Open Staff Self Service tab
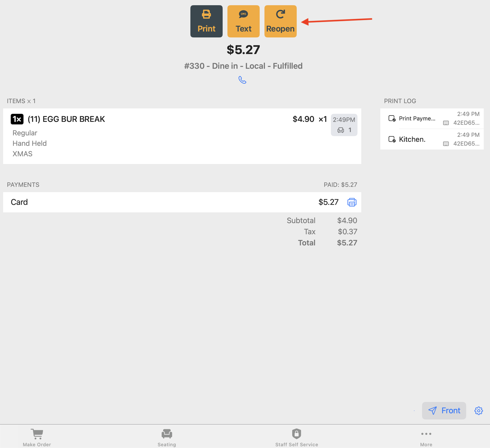The image size is (490, 448). 296,437
